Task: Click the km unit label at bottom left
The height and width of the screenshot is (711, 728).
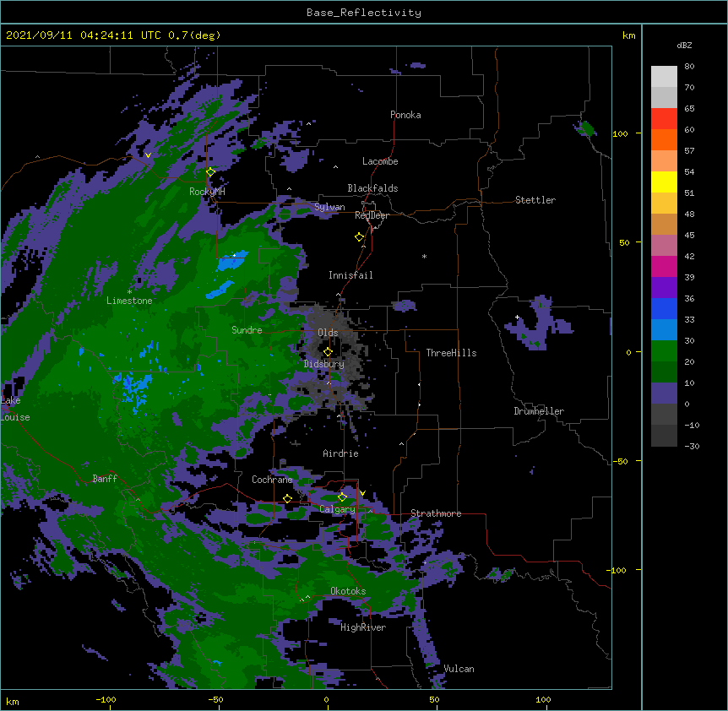Action: 12,701
